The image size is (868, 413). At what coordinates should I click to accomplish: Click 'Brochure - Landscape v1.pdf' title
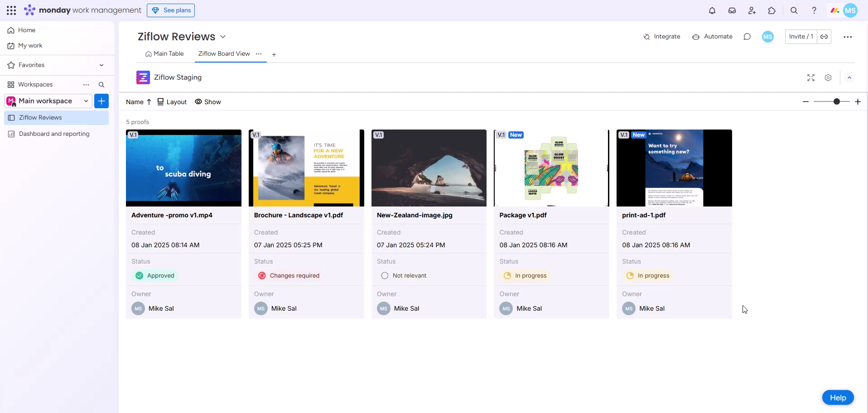tap(299, 215)
